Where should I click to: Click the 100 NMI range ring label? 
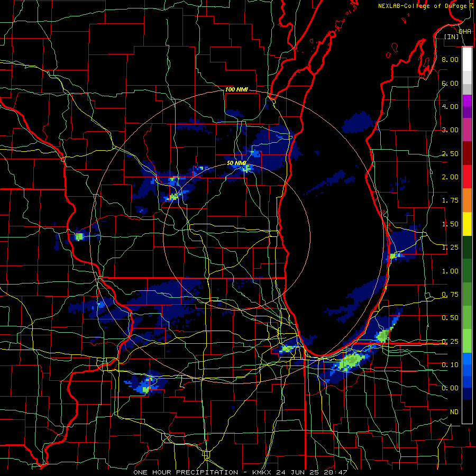point(236,89)
